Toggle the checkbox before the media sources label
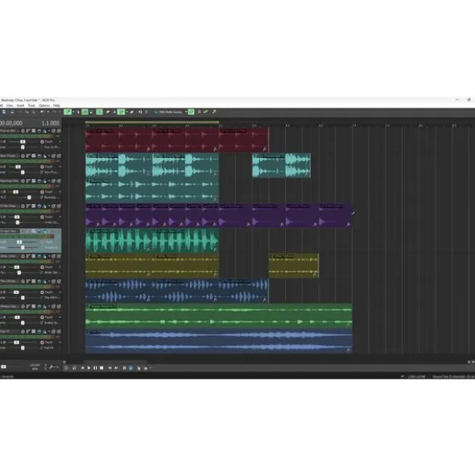This screenshot has height=476, width=475. tap(156, 112)
